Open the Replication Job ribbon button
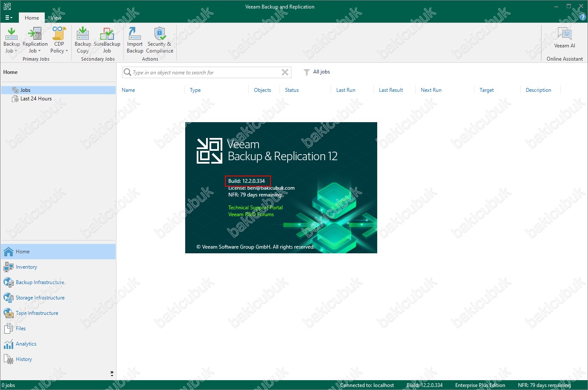 pyautogui.click(x=35, y=40)
